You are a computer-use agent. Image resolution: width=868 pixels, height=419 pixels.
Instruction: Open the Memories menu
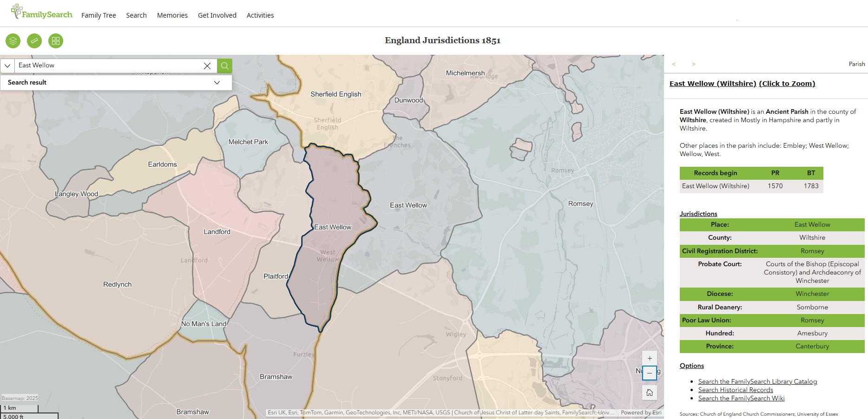tap(172, 15)
